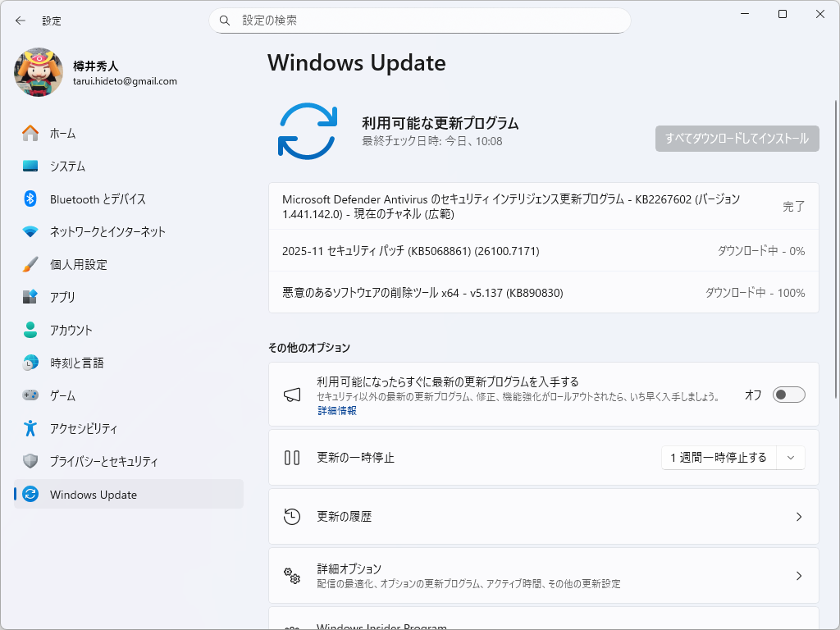Open 時刻と言語 settings
The width and height of the screenshot is (840, 630).
pyautogui.click(x=30, y=363)
